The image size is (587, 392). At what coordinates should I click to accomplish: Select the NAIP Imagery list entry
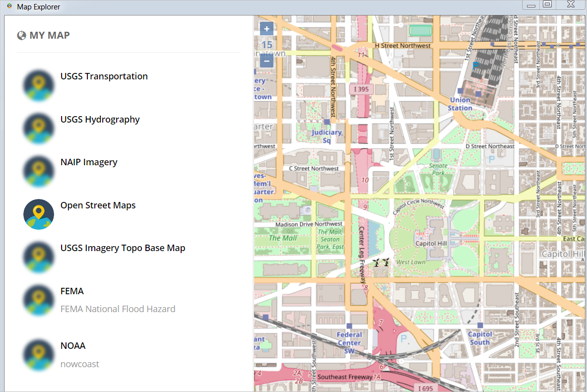pos(89,162)
